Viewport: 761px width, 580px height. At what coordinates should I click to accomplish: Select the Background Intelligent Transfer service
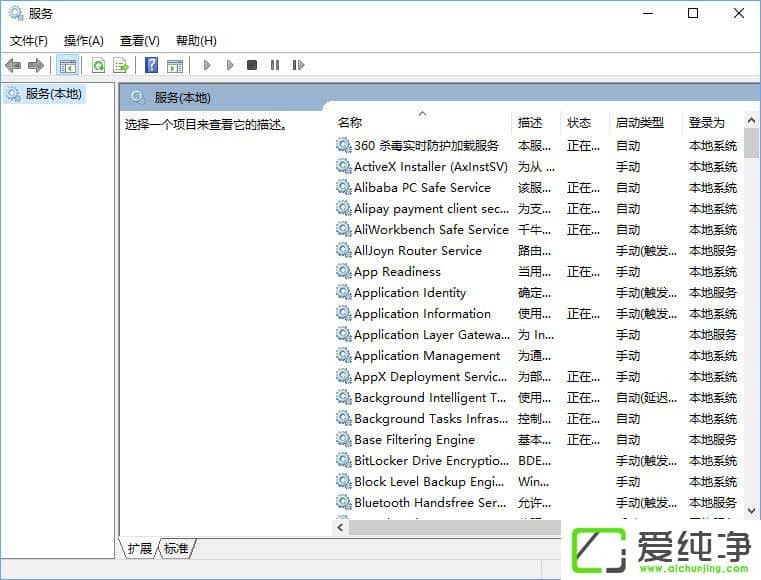click(x=537, y=398)
